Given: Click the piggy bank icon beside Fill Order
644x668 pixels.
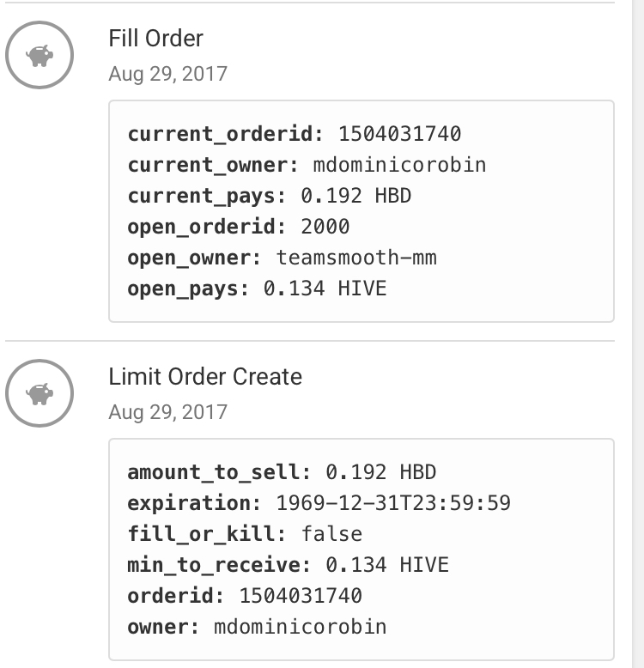Looking at the screenshot, I should (39, 55).
